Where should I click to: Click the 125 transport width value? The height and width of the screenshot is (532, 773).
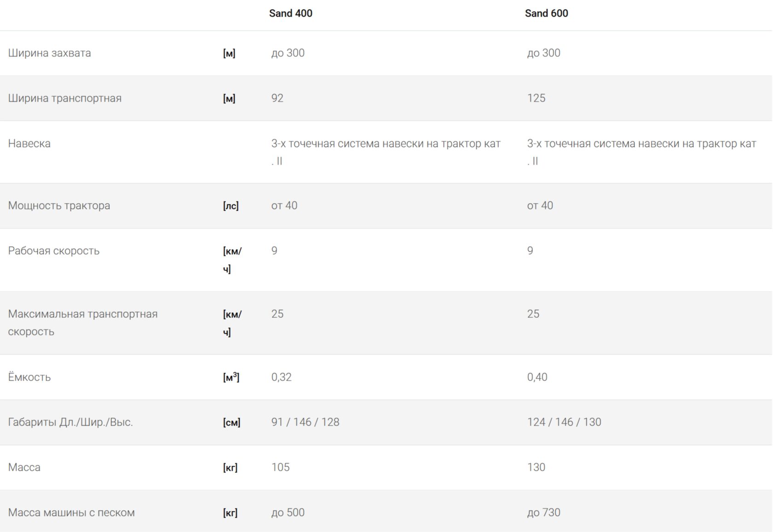(x=536, y=98)
